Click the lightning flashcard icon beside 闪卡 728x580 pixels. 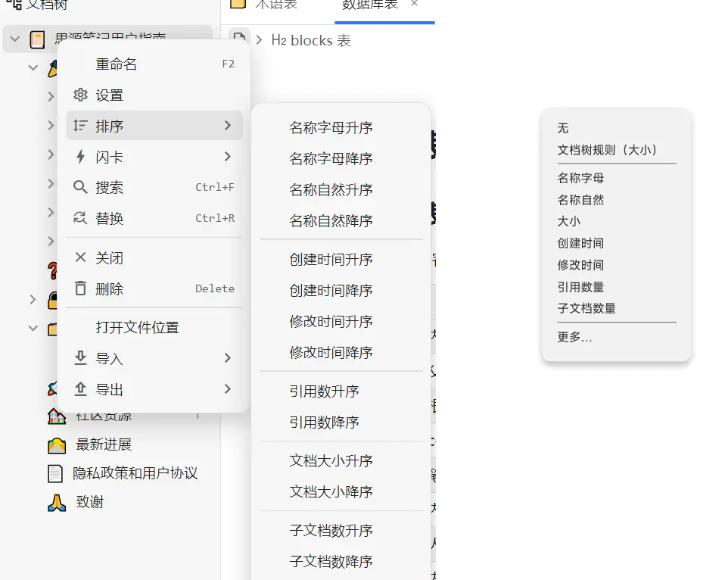80,157
